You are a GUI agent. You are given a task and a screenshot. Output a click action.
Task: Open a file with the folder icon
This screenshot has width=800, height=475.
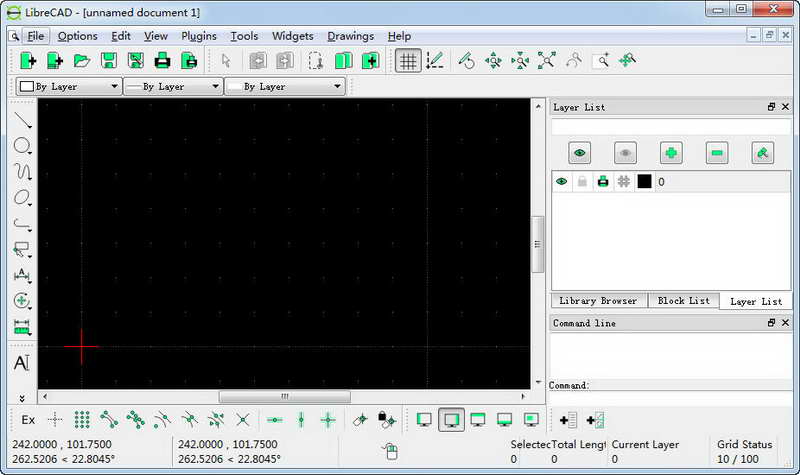pyautogui.click(x=82, y=61)
